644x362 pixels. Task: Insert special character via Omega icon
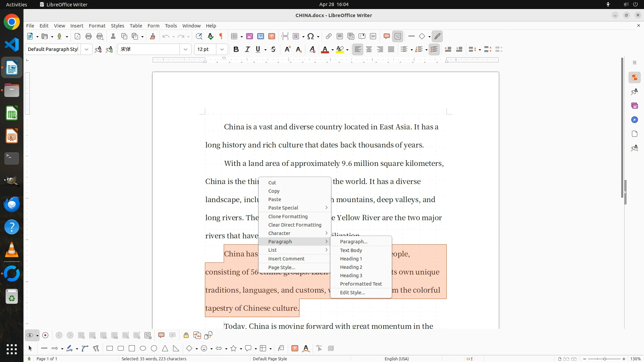point(311,37)
